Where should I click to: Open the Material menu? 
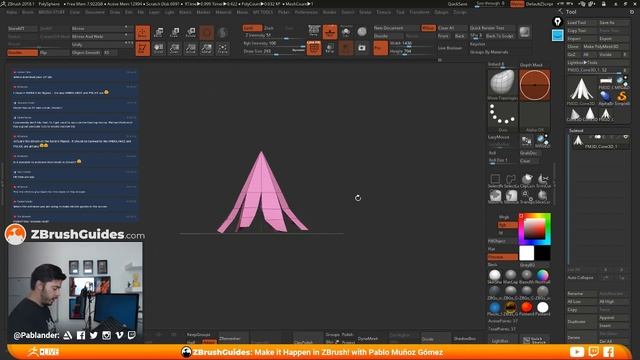[x=223, y=12]
